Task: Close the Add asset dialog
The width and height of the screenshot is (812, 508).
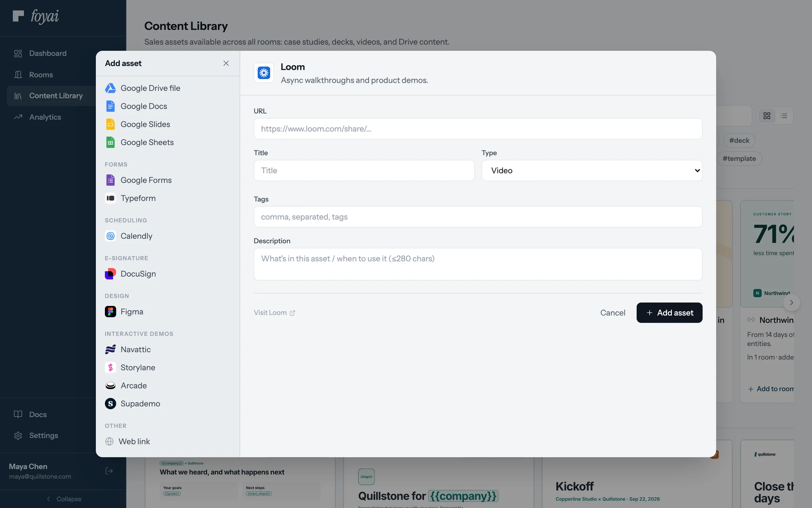Action: point(226,63)
